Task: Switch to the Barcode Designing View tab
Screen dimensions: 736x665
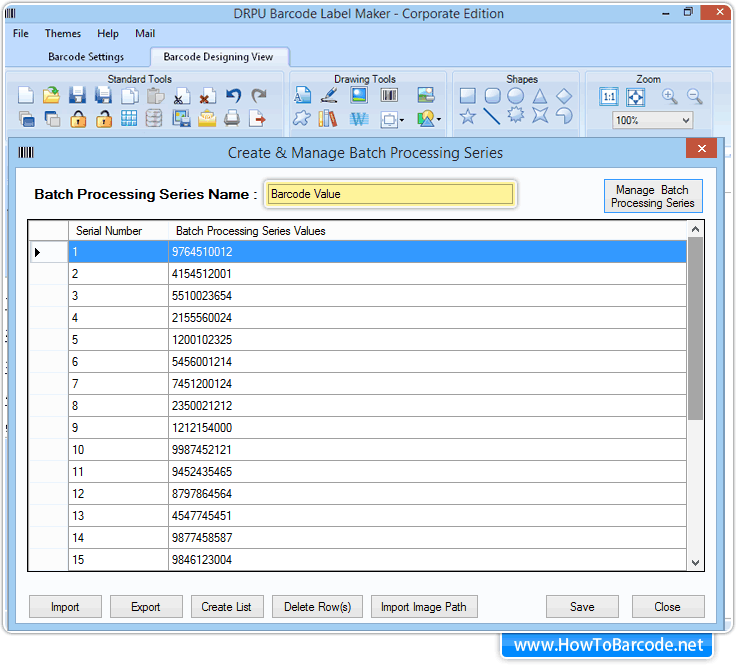Action: point(218,57)
